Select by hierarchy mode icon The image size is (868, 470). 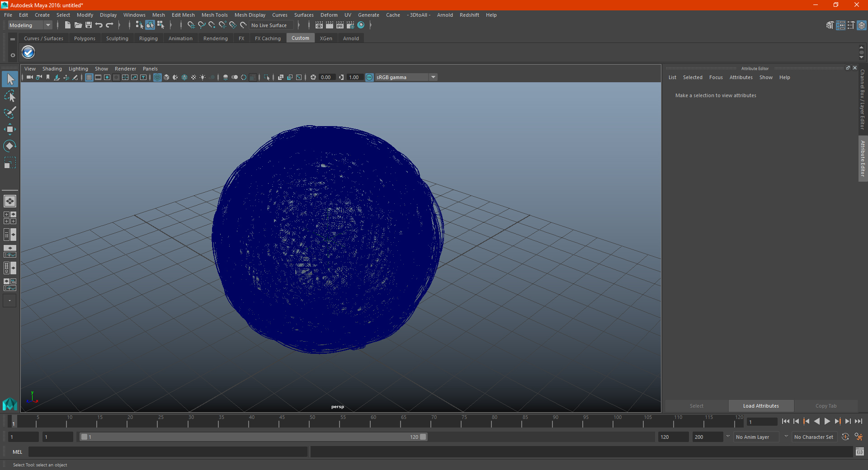(139, 25)
